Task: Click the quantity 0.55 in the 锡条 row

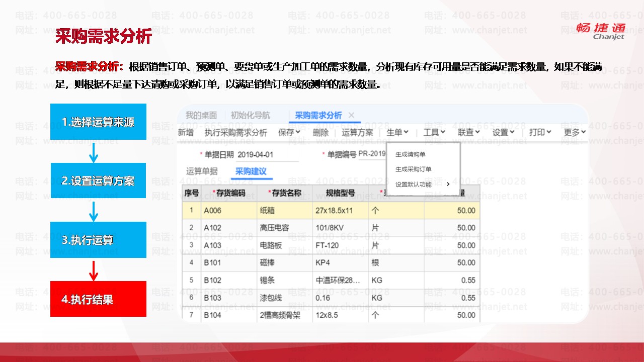Action: (x=452, y=280)
